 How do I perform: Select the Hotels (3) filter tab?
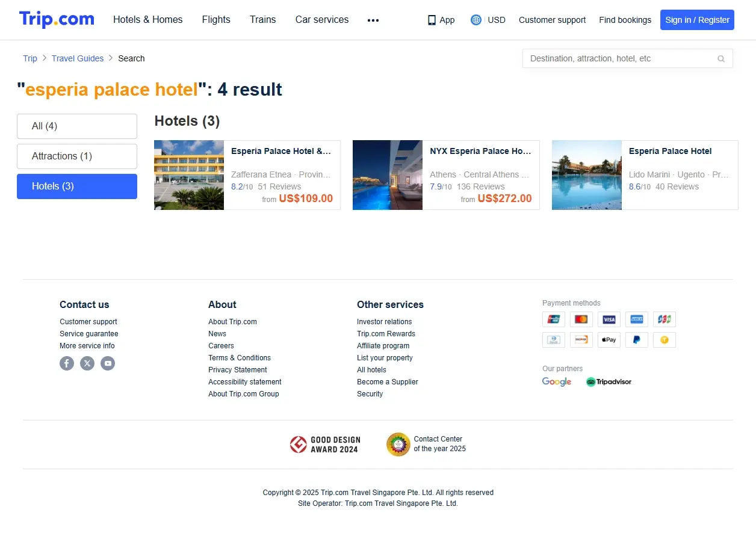click(x=77, y=186)
